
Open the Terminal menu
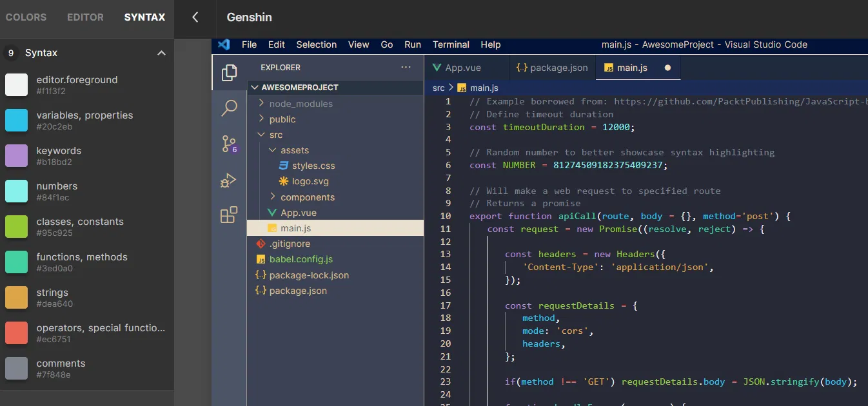(450, 44)
